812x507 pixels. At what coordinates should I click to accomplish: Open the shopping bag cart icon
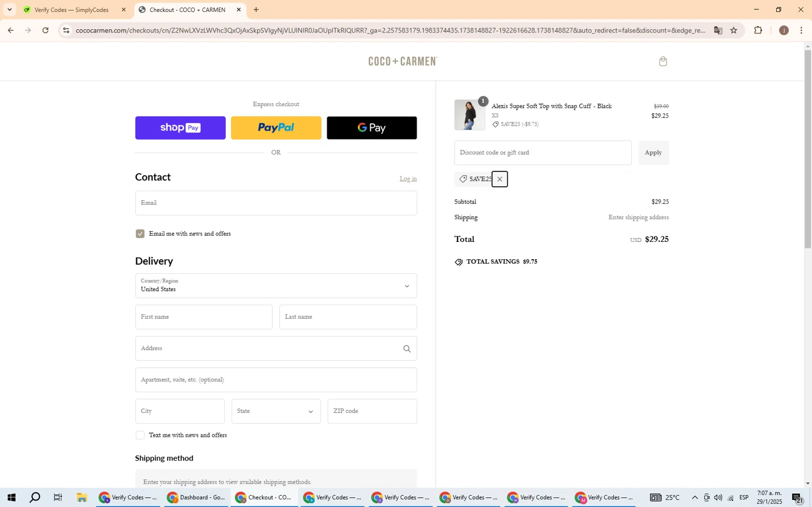tap(663, 61)
